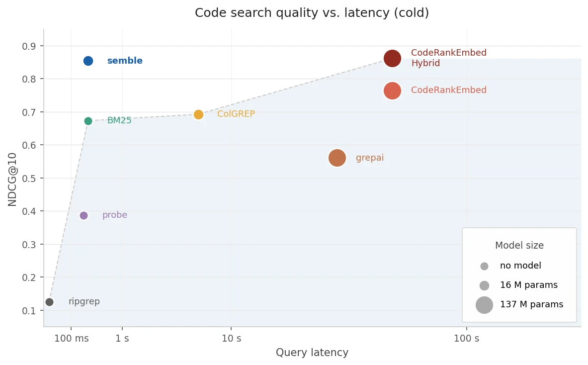The width and height of the screenshot is (588, 365).
Task: Click the yellow ColGREP data point
Action: 198,114
